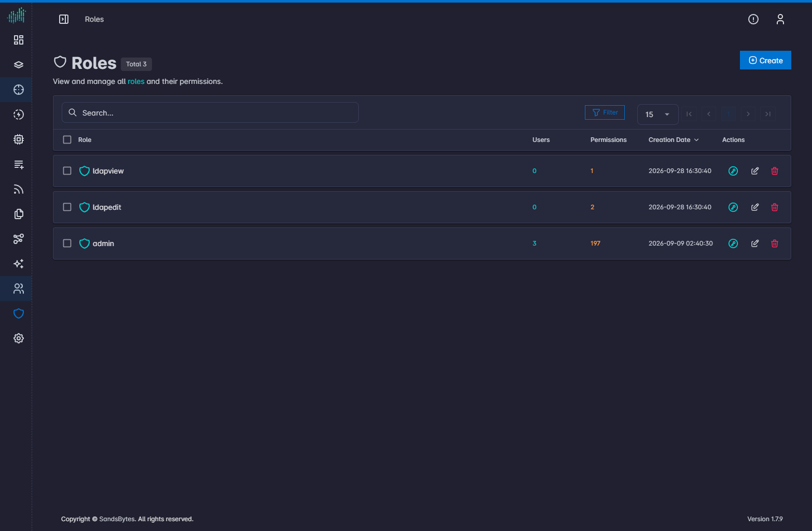Click the Roles breadcrumb label
The width and height of the screenshot is (812, 531).
point(94,19)
